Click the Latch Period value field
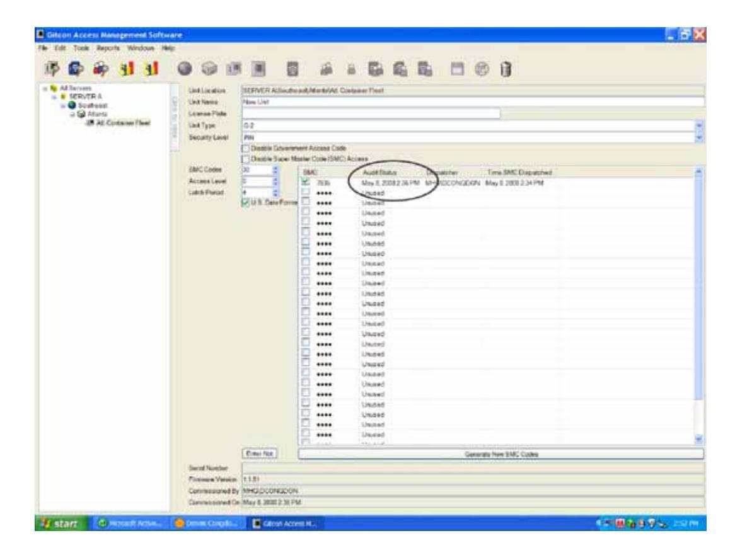The image size is (735, 560). [x=257, y=192]
